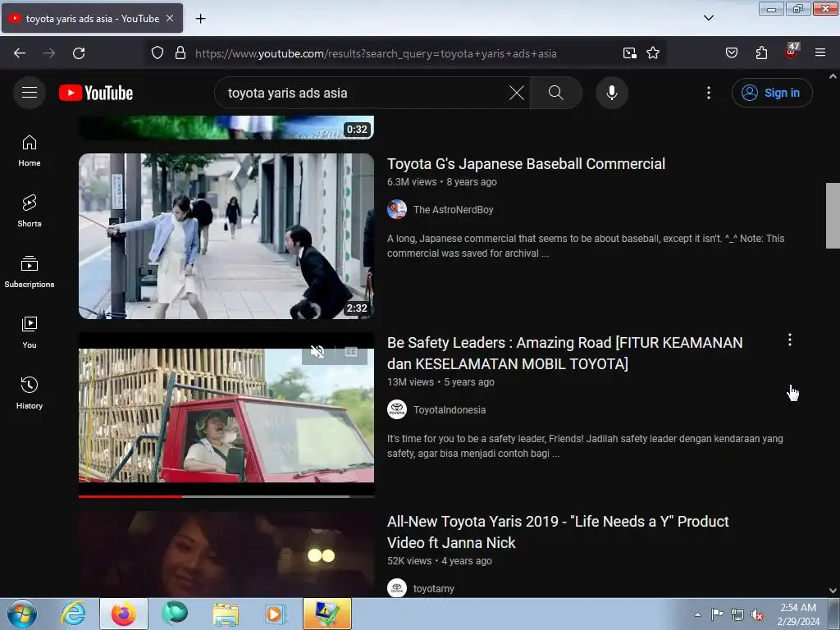
Task: Open the muted volume tray icon
Action: [757, 614]
